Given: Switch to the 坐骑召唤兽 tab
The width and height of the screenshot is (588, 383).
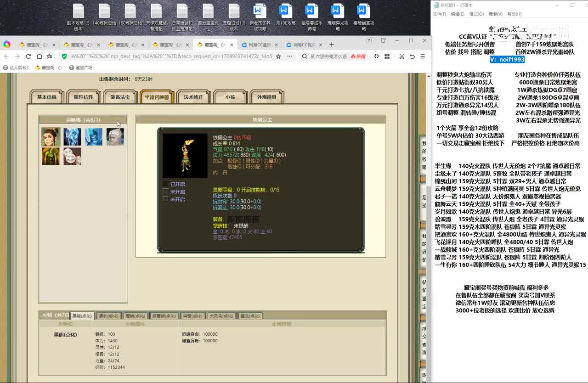Looking at the screenshot, I should (157, 97).
